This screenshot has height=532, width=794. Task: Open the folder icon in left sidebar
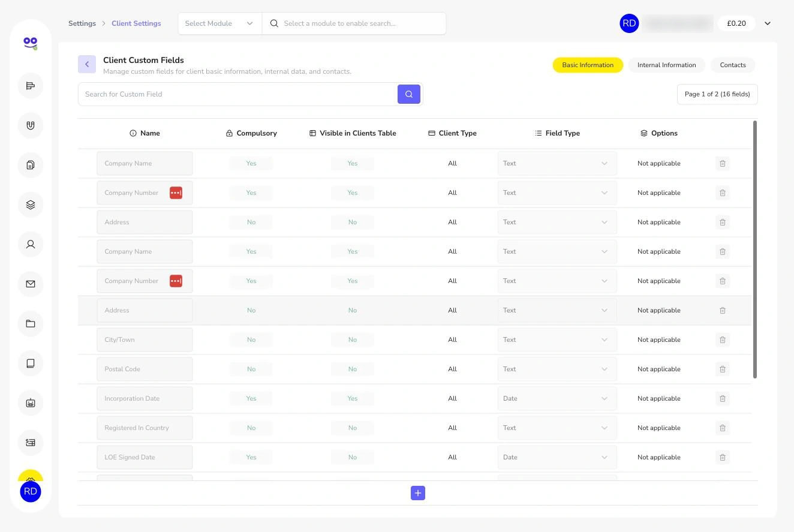tap(31, 324)
